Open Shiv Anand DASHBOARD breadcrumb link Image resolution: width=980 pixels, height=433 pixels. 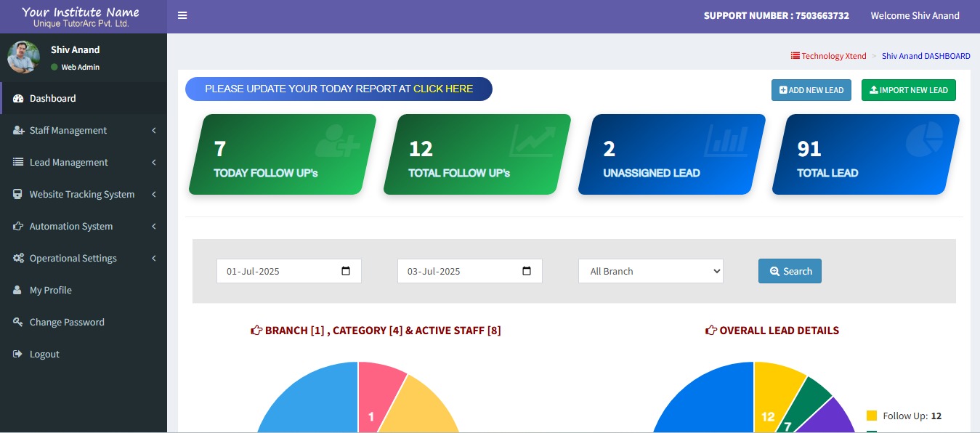coord(926,56)
